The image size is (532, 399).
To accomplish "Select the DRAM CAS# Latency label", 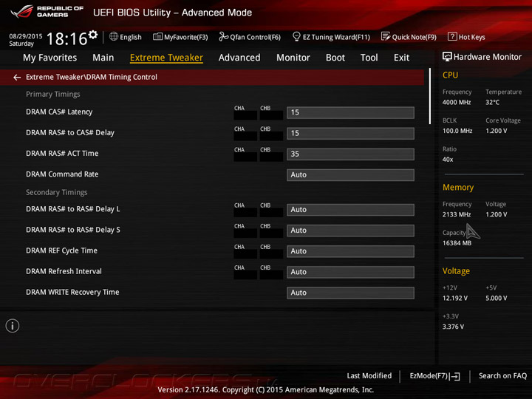I will point(59,112).
